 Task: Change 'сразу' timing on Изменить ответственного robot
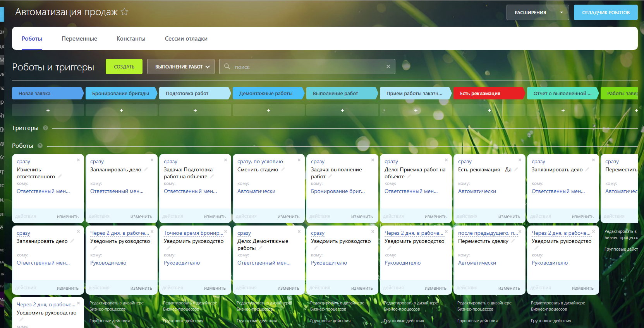23,162
